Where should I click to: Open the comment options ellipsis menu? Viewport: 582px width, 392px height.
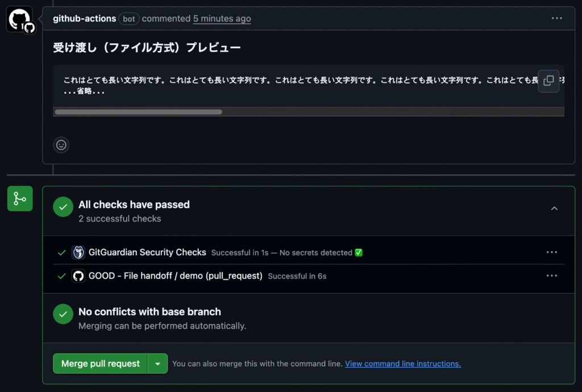pyautogui.click(x=556, y=18)
